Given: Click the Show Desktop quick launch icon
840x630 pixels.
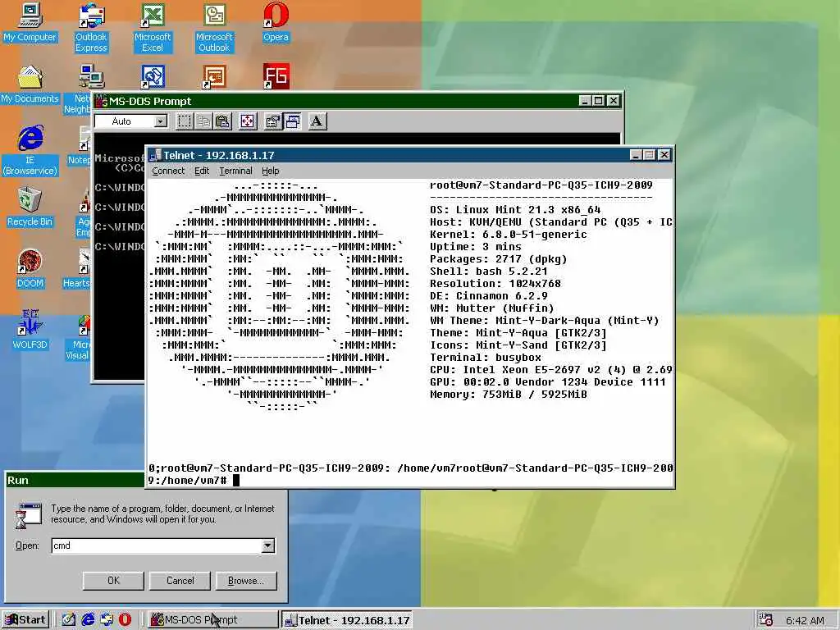Looking at the screenshot, I should 69,620.
